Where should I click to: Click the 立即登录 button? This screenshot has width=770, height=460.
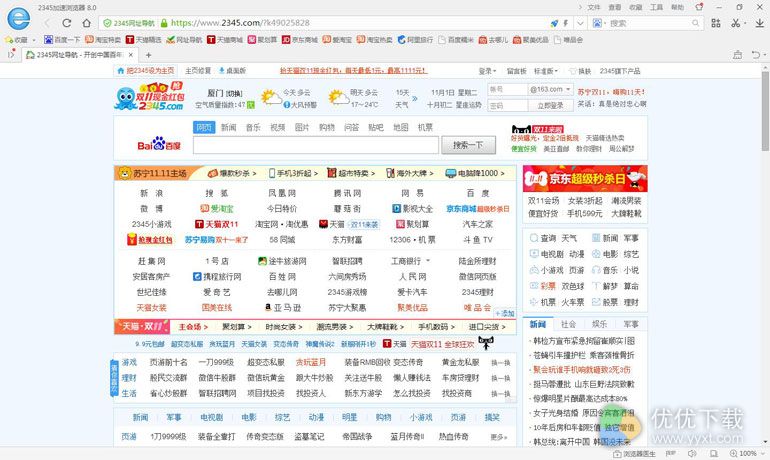(550, 106)
